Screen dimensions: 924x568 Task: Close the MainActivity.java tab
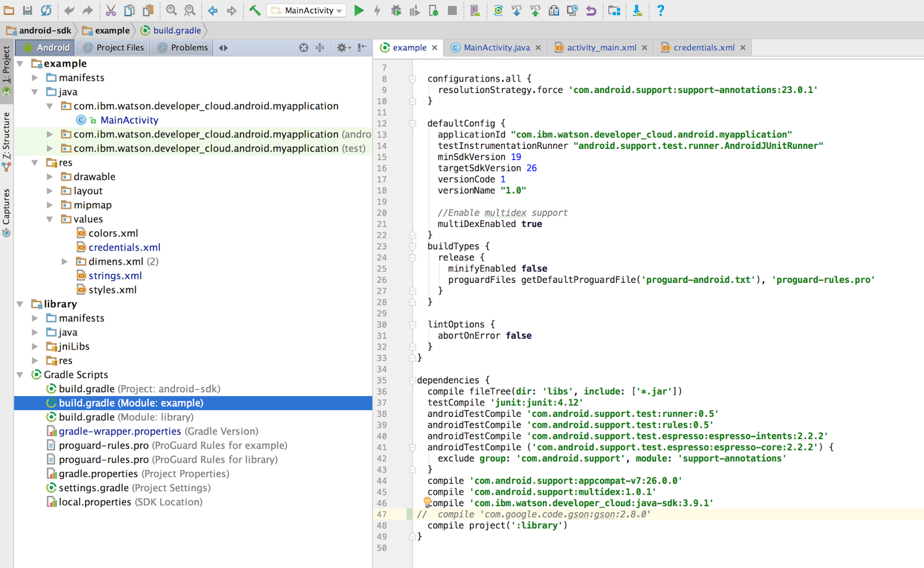tap(538, 47)
